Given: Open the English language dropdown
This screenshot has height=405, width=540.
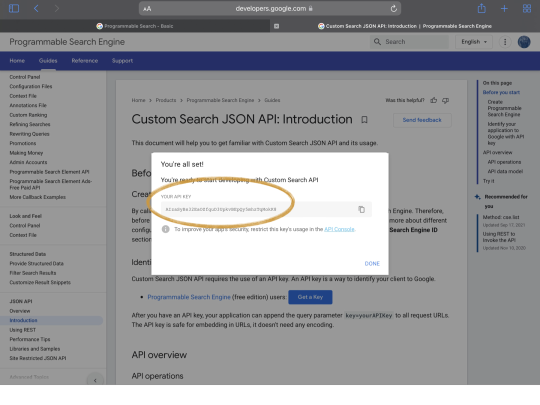Looking at the screenshot, I should (474, 42).
